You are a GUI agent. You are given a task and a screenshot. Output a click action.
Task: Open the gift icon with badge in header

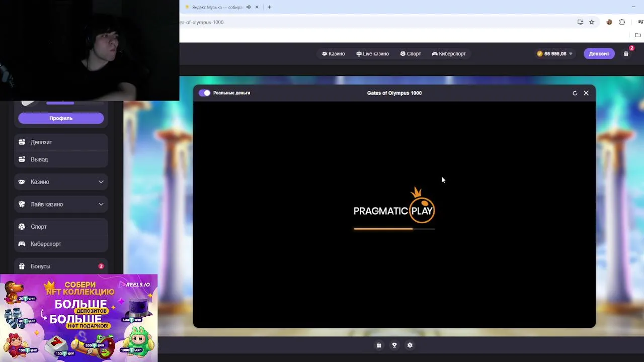(x=626, y=54)
